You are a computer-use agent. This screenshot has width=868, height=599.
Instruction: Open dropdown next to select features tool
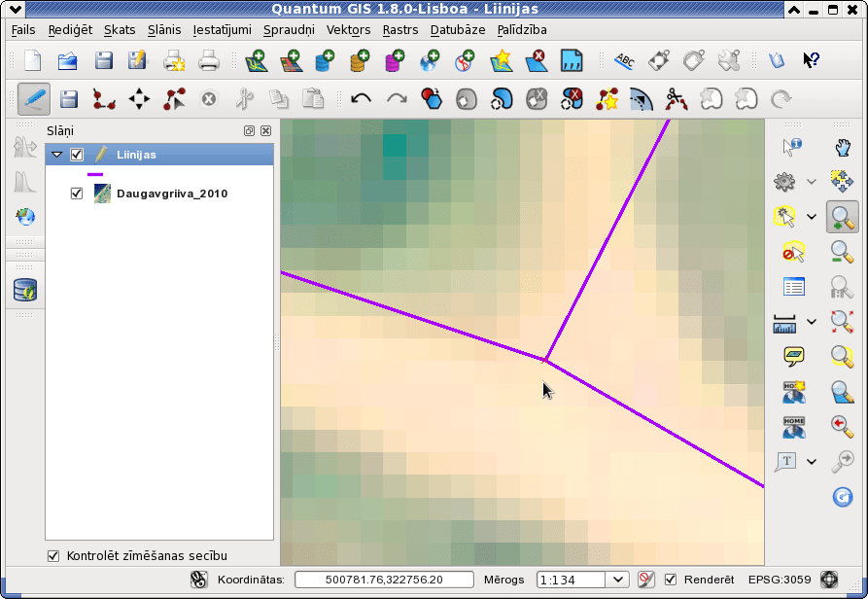812,217
